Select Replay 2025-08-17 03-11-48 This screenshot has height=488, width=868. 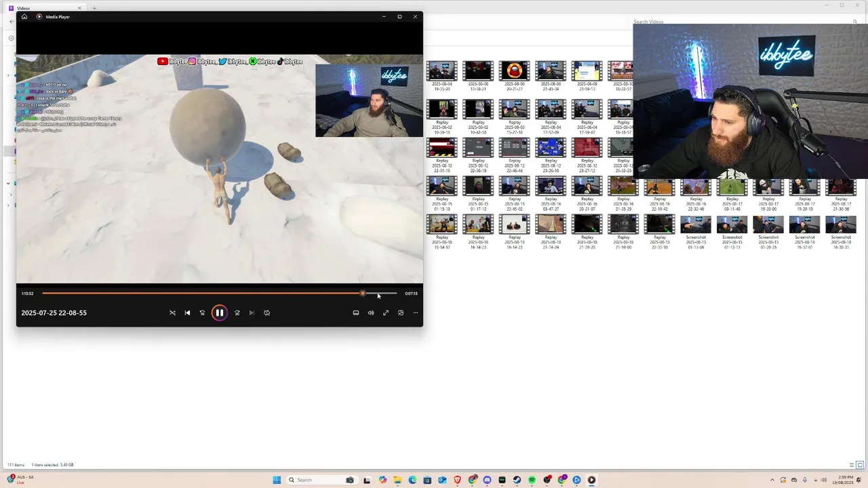(732, 194)
